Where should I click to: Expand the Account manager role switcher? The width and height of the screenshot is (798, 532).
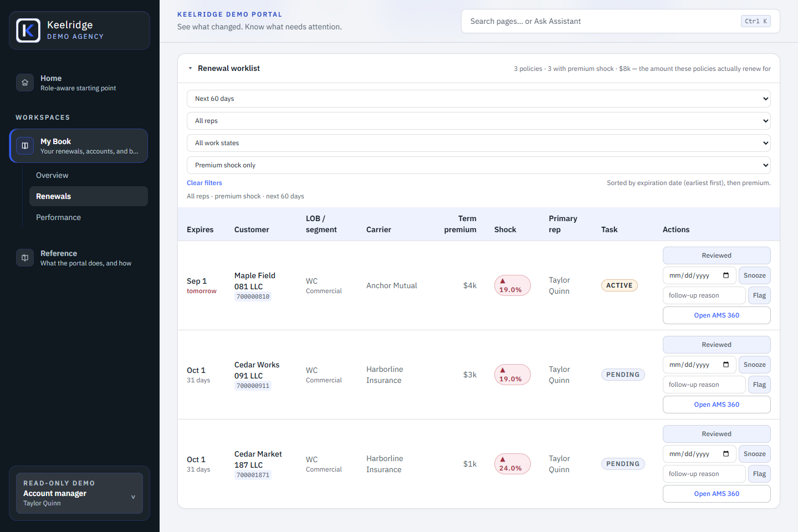(79, 493)
